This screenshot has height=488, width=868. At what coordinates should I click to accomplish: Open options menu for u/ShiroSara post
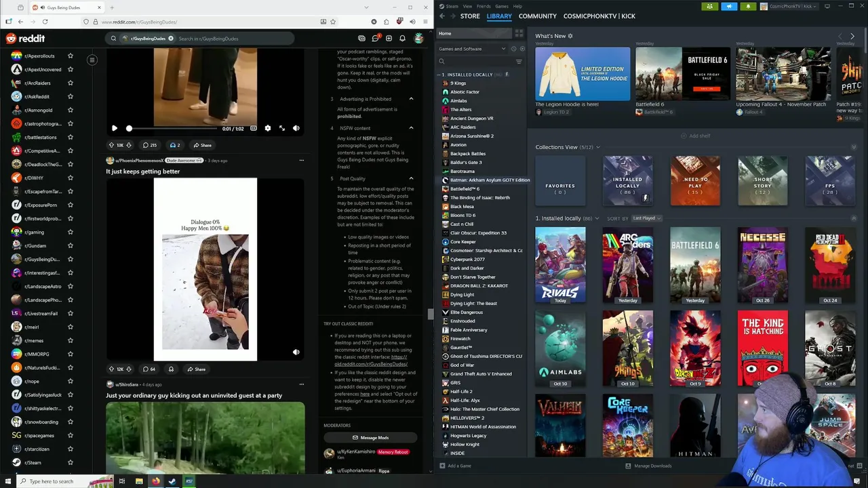(301, 384)
